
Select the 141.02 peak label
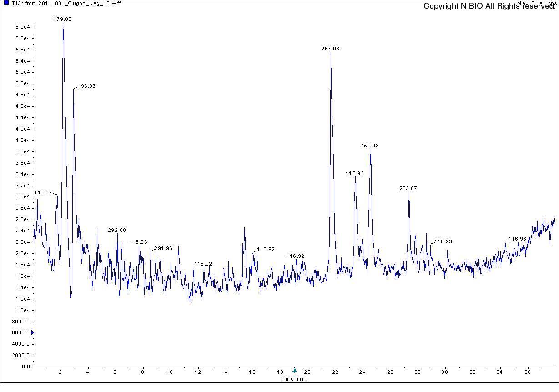pyautogui.click(x=43, y=193)
